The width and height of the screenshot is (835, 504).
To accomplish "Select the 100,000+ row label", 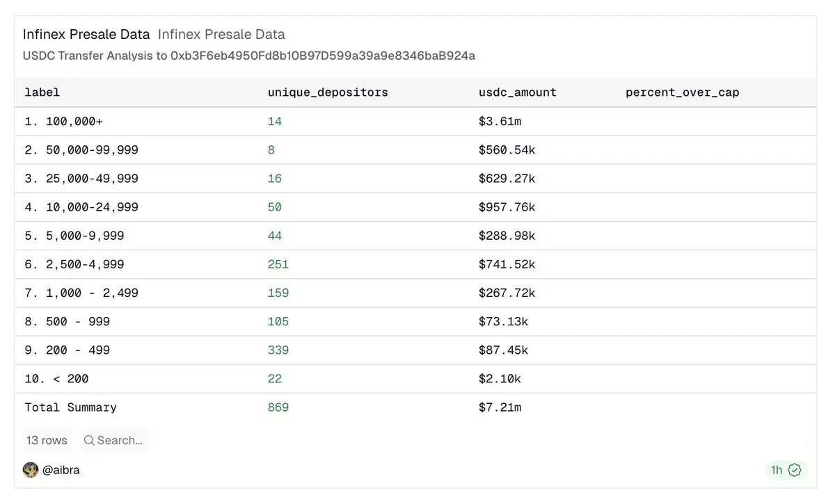I will point(63,122).
